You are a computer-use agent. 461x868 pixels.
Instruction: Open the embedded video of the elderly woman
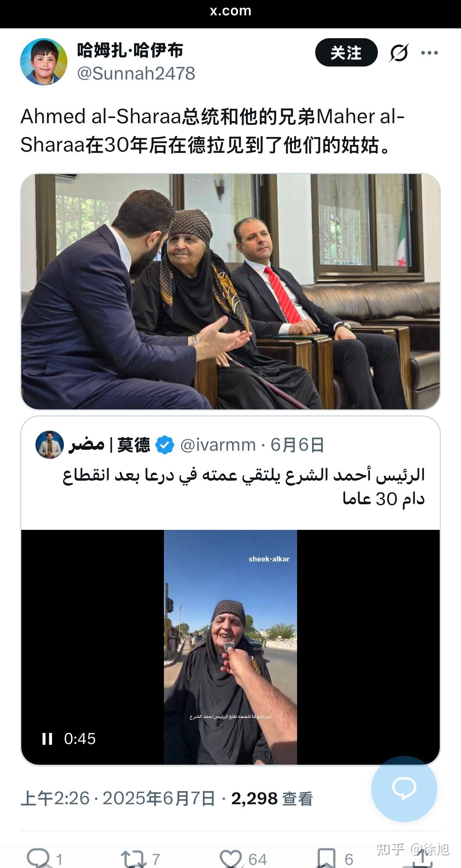point(230,647)
